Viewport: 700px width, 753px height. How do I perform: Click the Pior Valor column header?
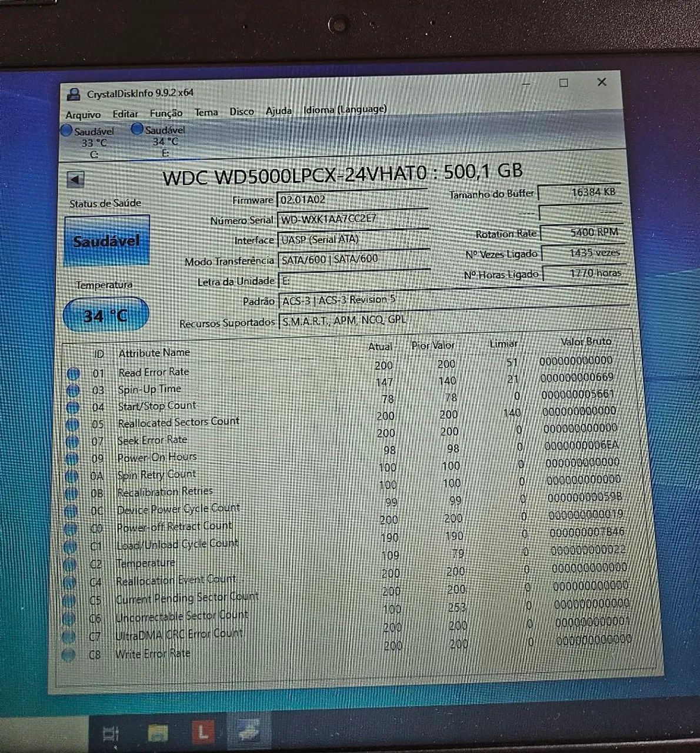(x=433, y=345)
